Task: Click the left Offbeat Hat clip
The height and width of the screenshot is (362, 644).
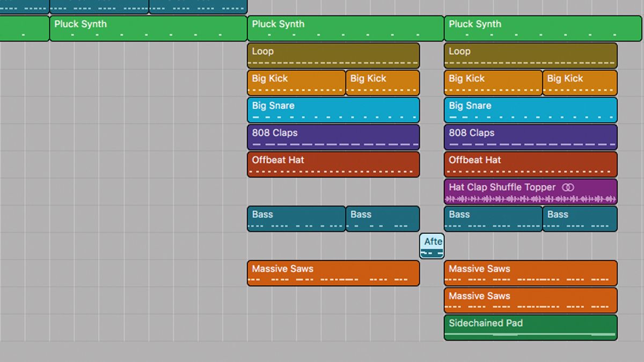Action: click(333, 164)
